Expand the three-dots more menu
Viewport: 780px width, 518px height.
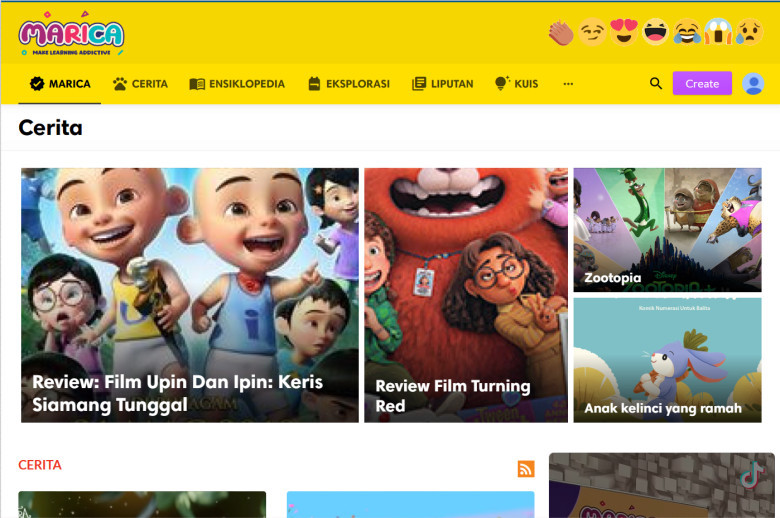click(568, 84)
